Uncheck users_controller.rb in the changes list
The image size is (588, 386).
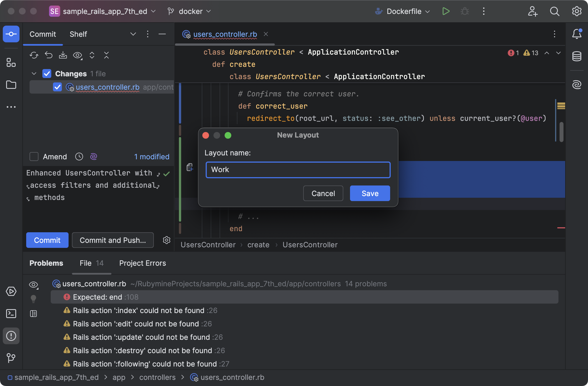57,87
